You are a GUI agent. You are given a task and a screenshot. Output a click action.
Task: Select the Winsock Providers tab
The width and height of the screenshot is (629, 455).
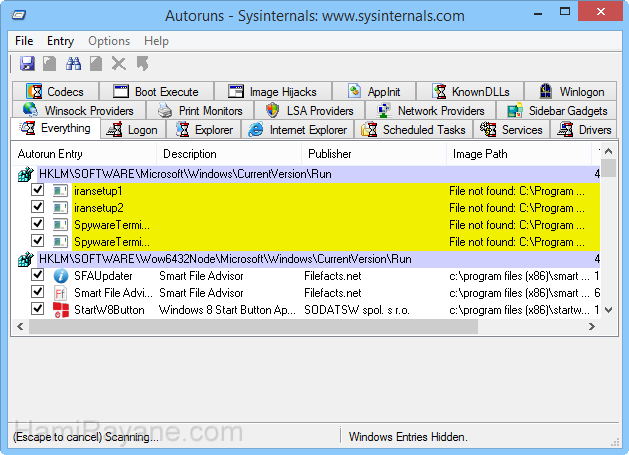(79, 110)
